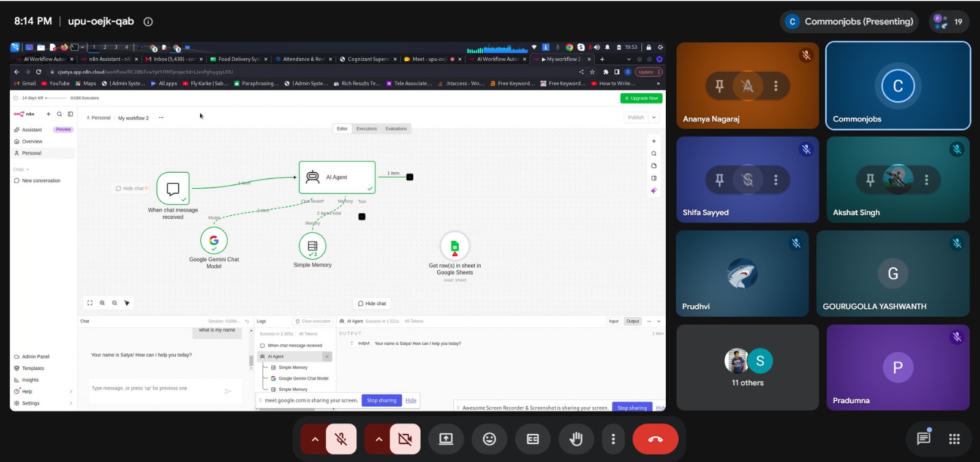Select the Output view in the output panel
The width and height of the screenshot is (980, 462).
click(633, 321)
